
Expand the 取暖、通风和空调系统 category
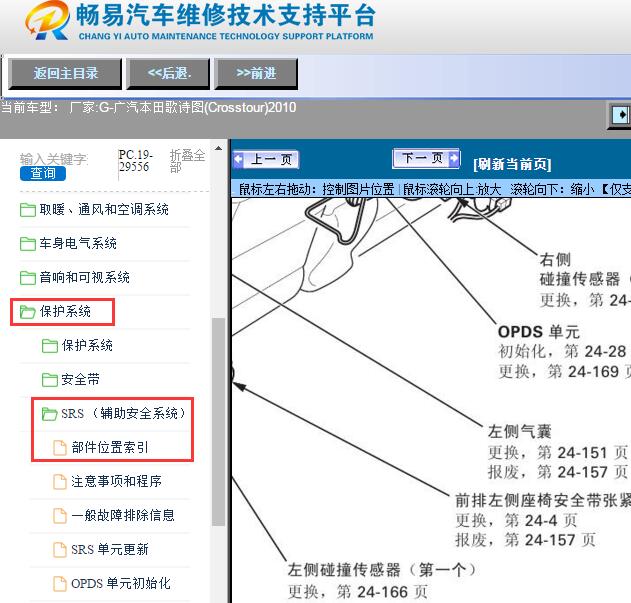(x=104, y=210)
